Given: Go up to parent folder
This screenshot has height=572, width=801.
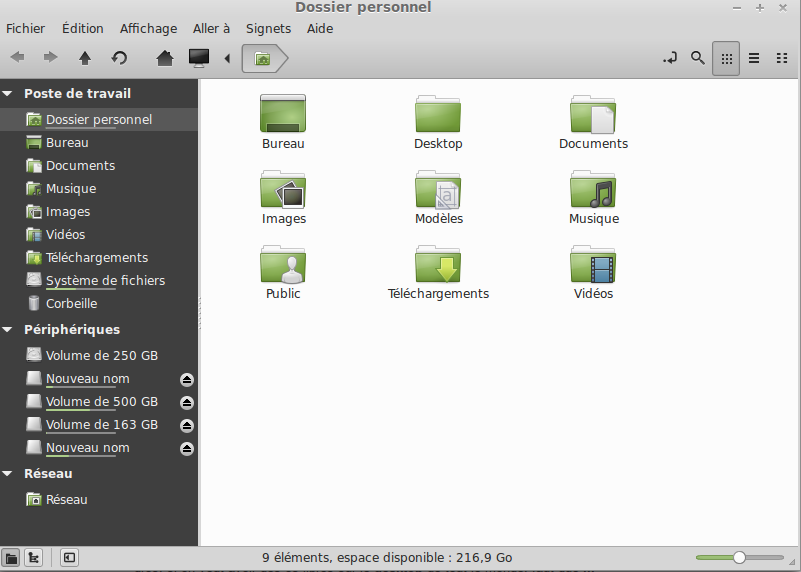Looking at the screenshot, I should pos(85,58).
